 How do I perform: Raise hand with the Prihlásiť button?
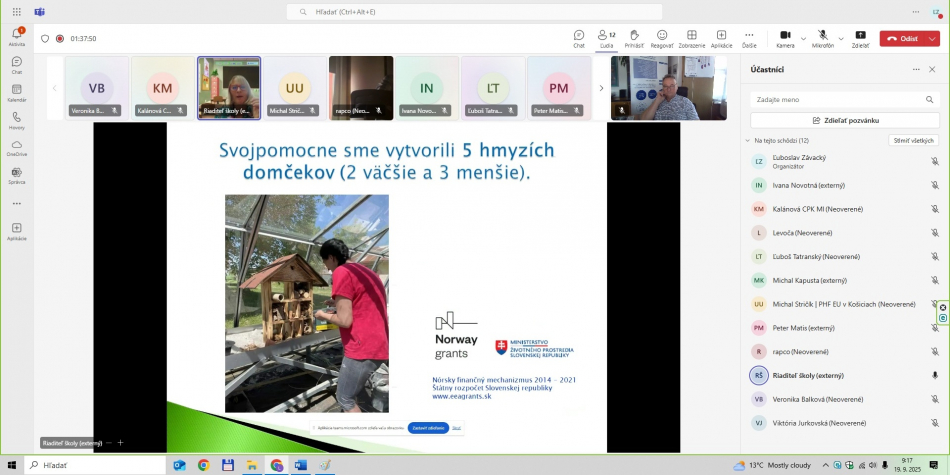634,38
